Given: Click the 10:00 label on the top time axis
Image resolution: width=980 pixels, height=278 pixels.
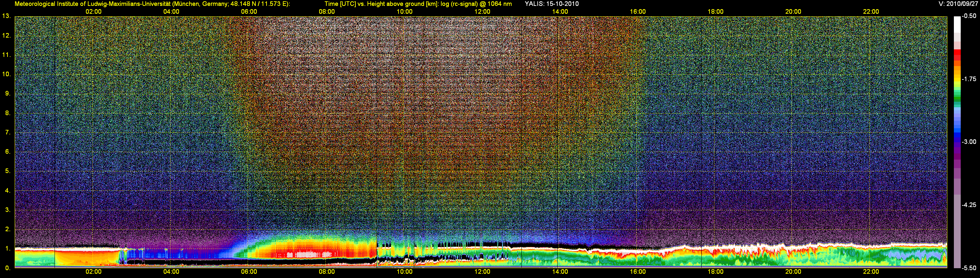Looking at the screenshot, I should (404, 12).
